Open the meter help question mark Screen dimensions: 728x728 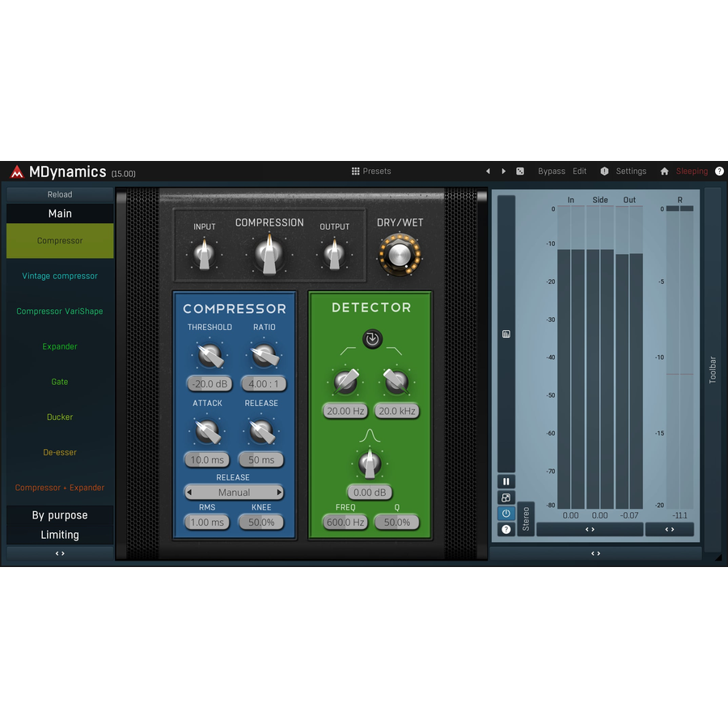coord(506,529)
